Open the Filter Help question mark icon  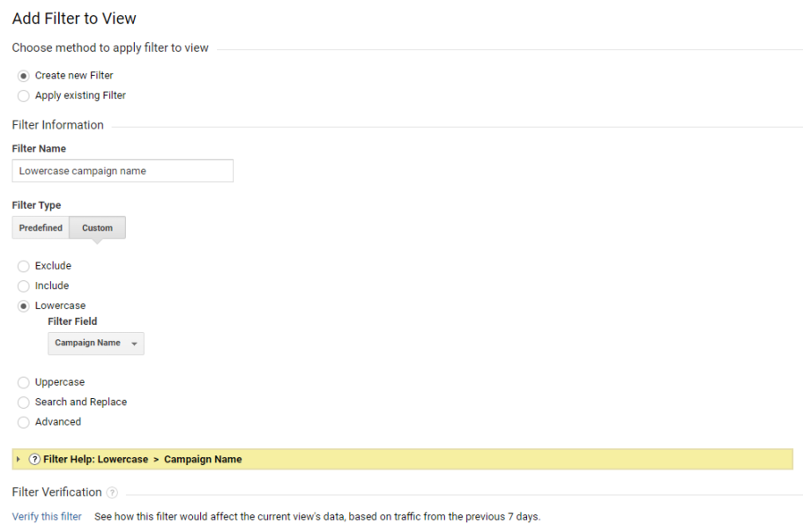coord(33,459)
